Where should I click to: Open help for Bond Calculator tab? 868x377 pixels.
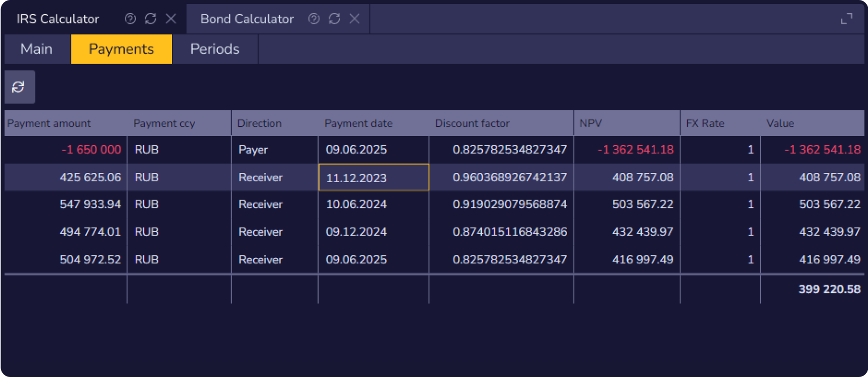point(314,19)
